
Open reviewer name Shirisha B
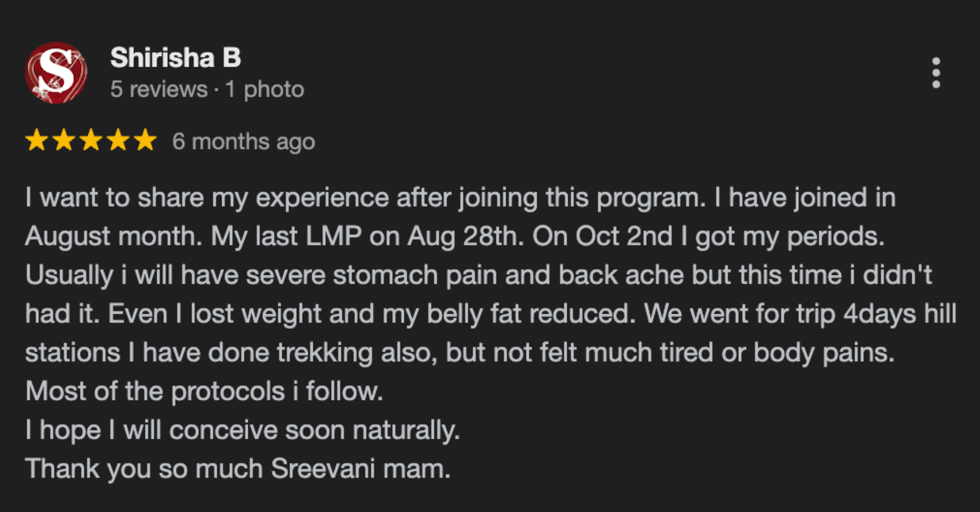(176, 58)
